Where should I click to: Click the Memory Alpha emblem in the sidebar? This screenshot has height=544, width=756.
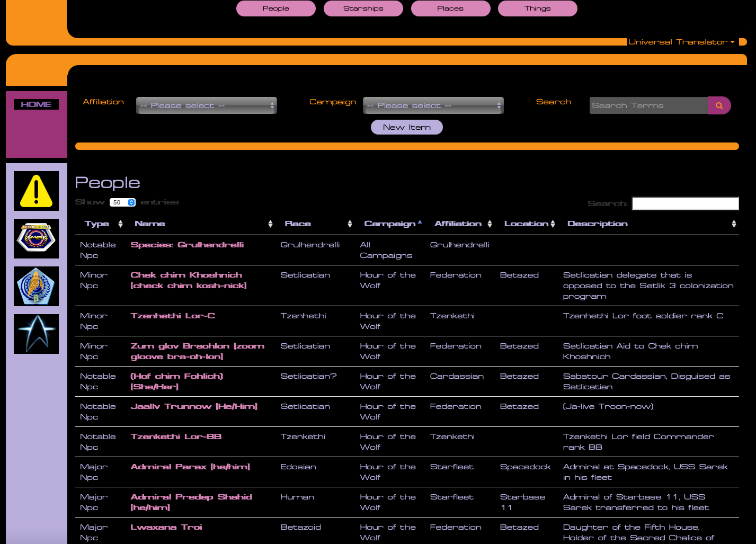click(36, 238)
